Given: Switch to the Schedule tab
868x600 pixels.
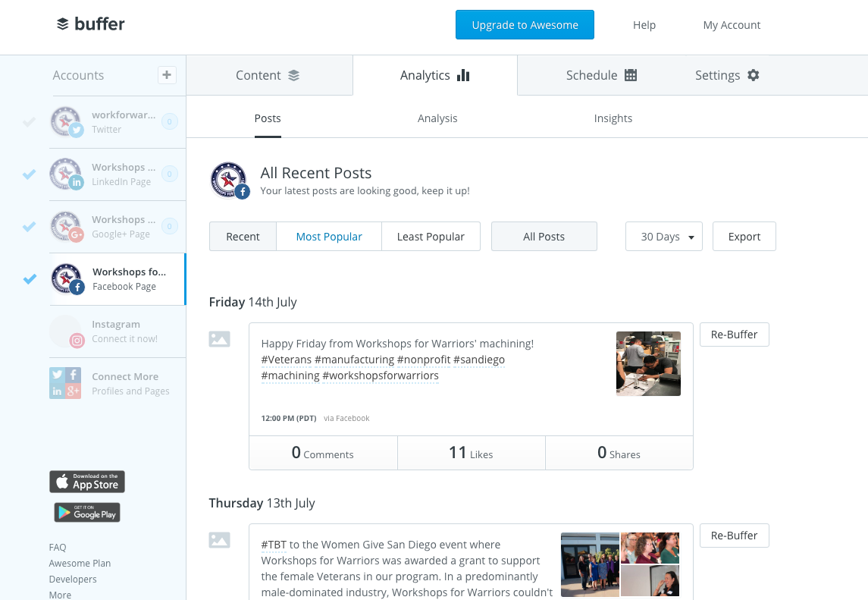Looking at the screenshot, I should tap(601, 75).
